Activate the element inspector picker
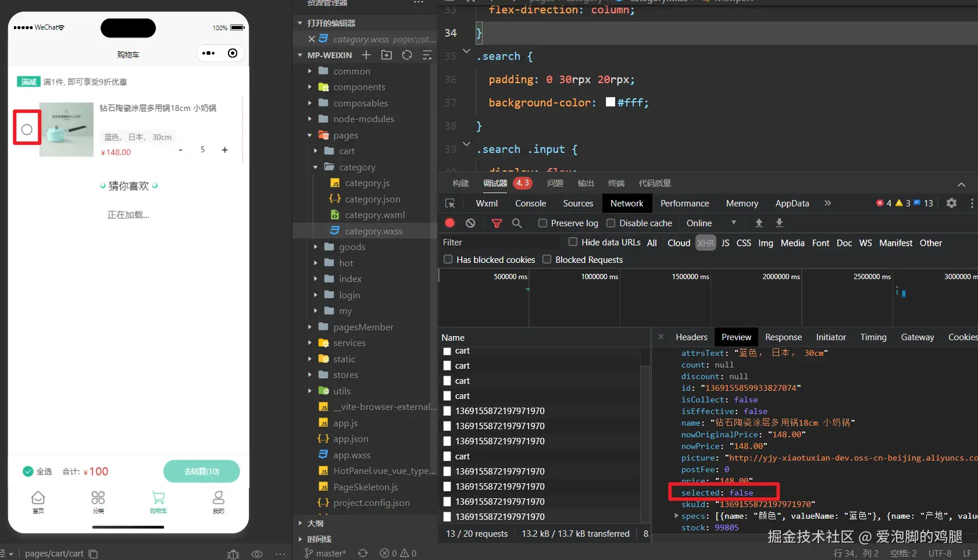This screenshot has width=978, height=560. pos(450,203)
